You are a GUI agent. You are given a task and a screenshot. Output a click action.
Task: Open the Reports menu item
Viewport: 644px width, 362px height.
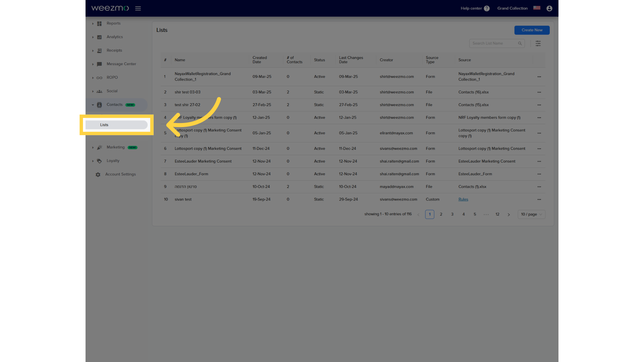click(x=113, y=23)
